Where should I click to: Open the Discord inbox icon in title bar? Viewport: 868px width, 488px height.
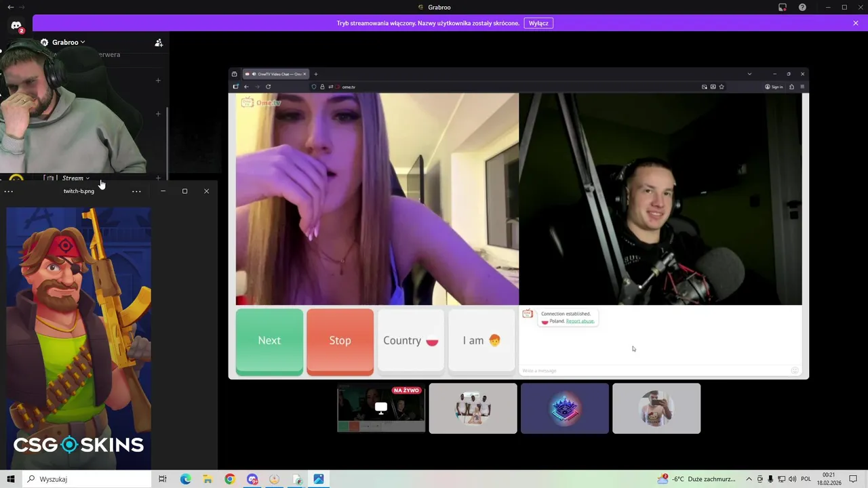pos(782,7)
